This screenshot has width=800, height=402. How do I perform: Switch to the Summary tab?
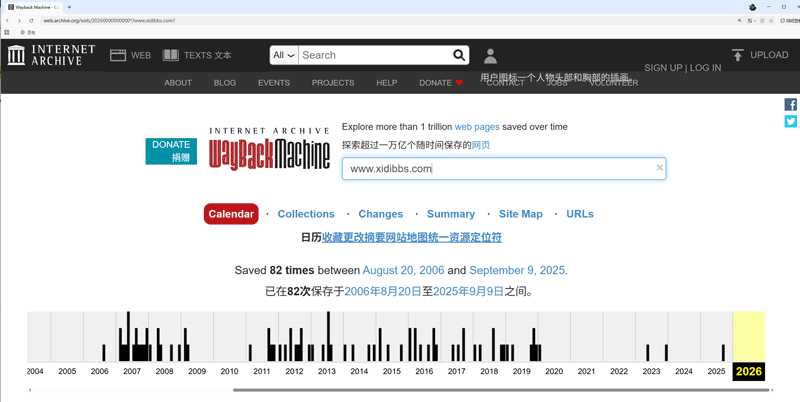click(x=451, y=214)
